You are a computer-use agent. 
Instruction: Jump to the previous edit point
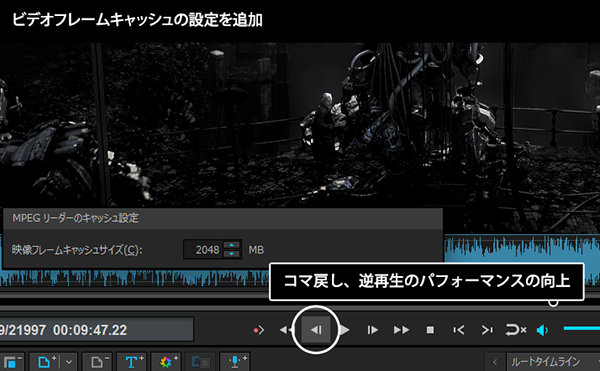[x=458, y=330]
